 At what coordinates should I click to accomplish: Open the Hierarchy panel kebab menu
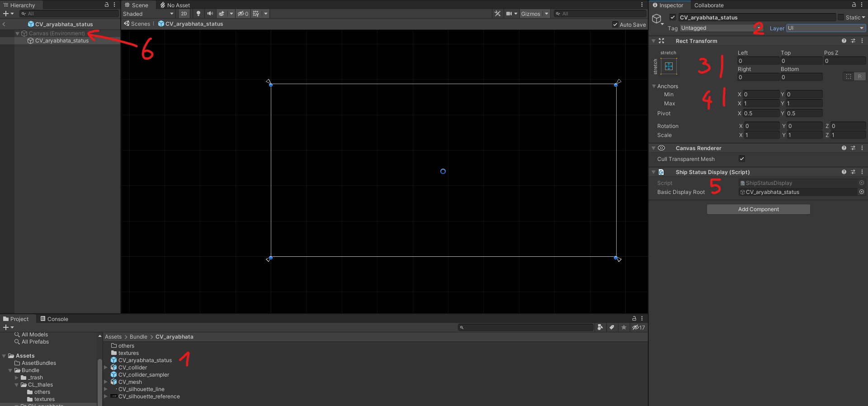click(x=114, y=5)
